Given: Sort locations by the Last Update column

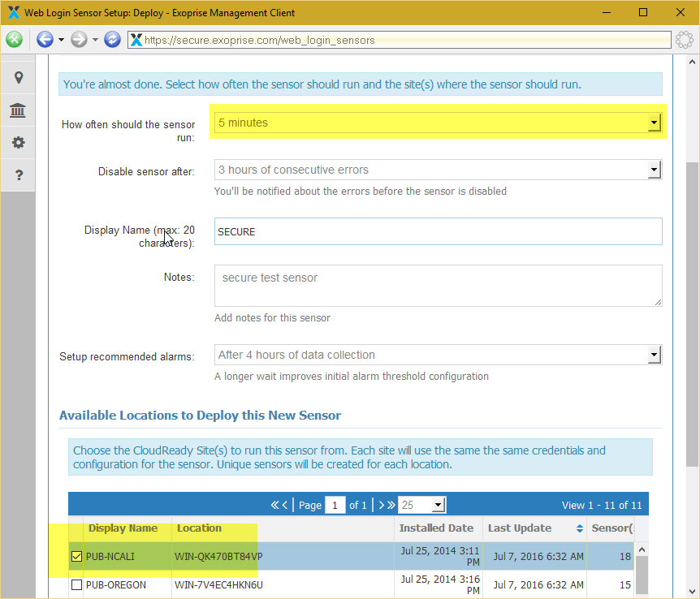Looking at the screenshot, I should pos(534,528).
